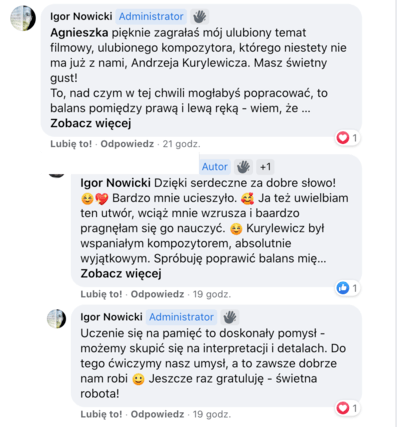Like the first comment with Lubię to!

click(x=71, y=144)
